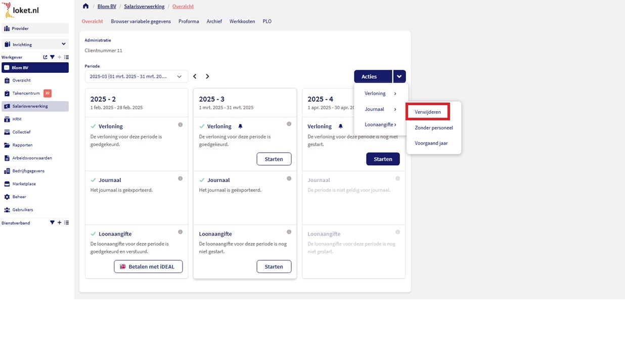625x364 pixels.
Task: Click the home icon in the breadcrumb
Action: tap(85, 6)
